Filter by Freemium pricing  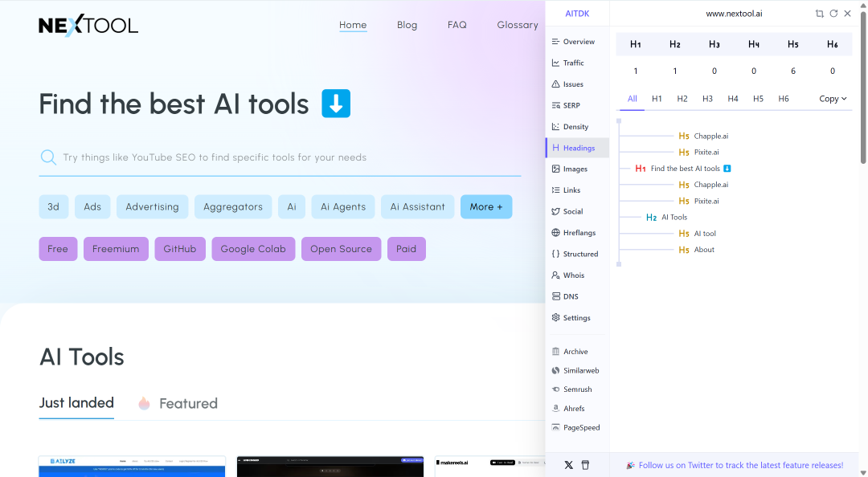point(116,249)
